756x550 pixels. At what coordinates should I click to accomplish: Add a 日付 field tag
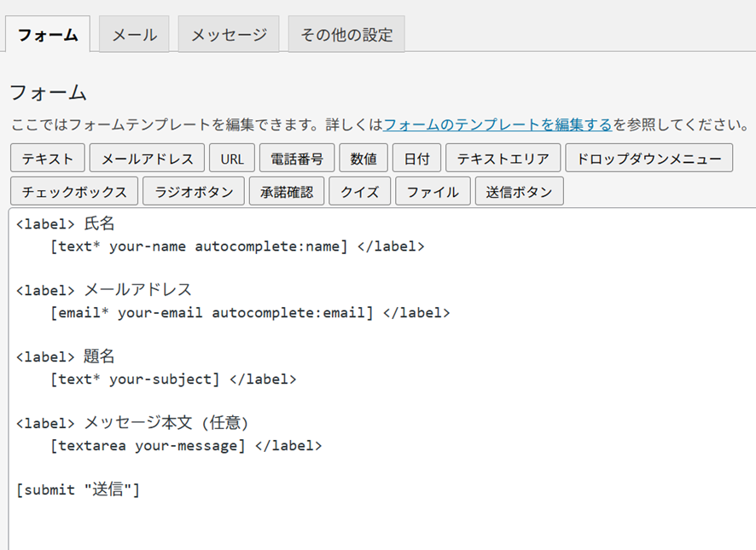coord(417,159)
